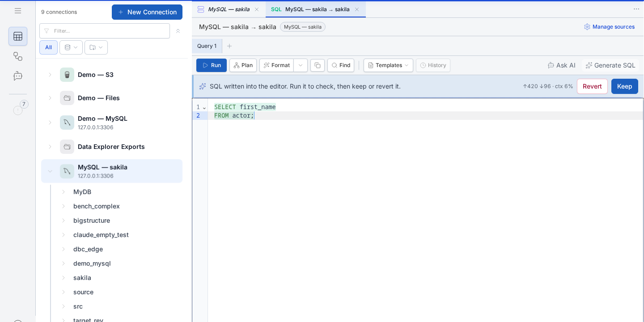Screen dimensions: 644x322
Task: Collapse the SQL fold on line 1
Action: pos(204,107)
